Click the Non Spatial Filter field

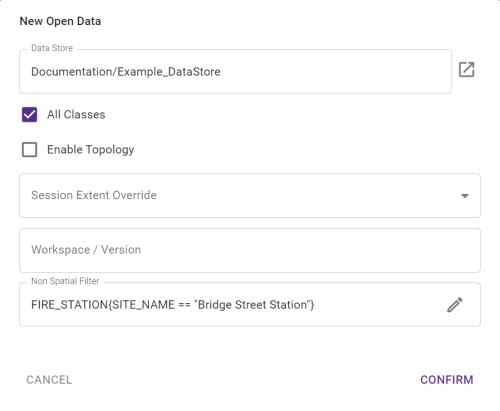coord(250,305)
